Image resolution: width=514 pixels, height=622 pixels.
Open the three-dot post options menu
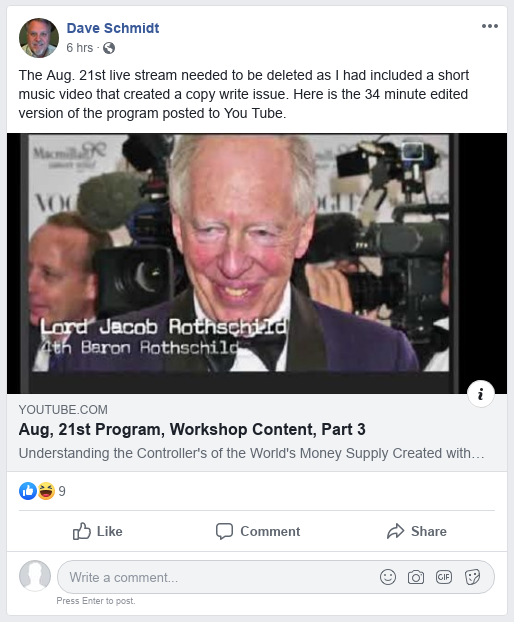point(490,26)
